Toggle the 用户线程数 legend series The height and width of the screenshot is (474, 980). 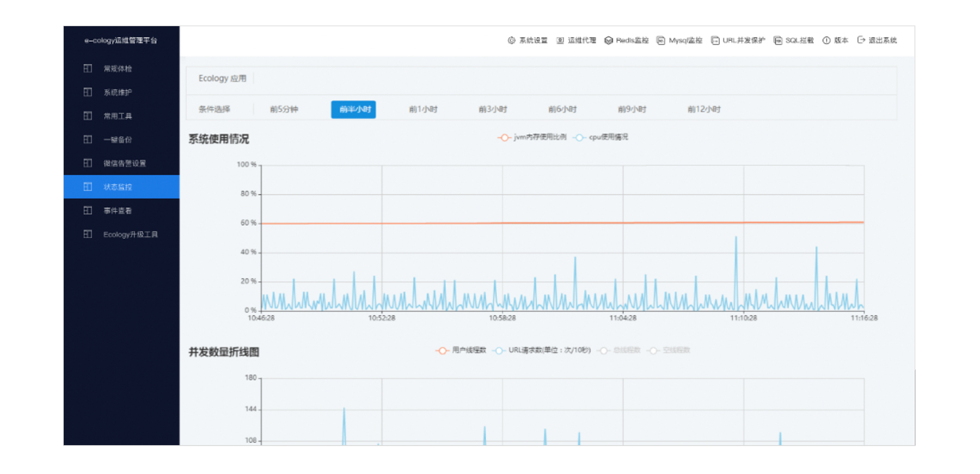pyautogui.click(x=461, y=350)
